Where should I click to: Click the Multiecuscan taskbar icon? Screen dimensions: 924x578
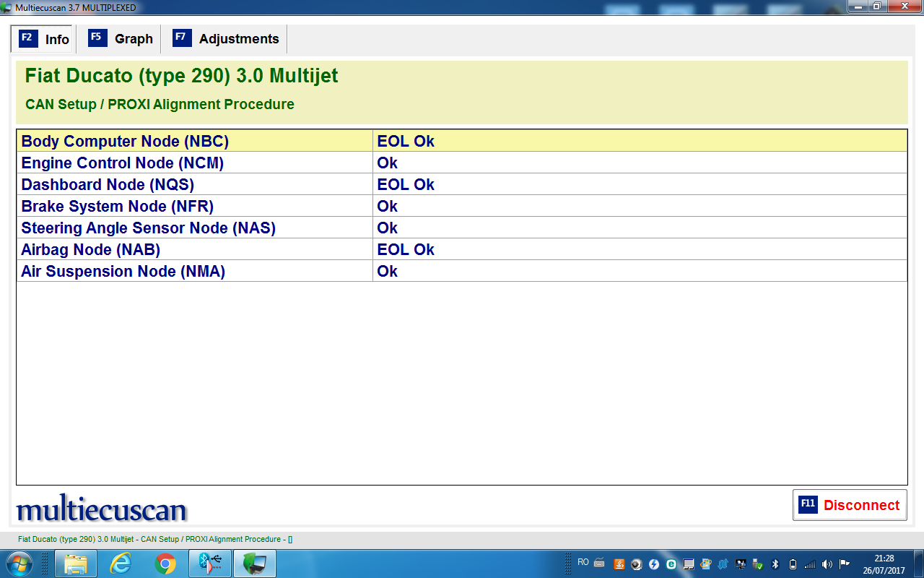coord(255,563)
